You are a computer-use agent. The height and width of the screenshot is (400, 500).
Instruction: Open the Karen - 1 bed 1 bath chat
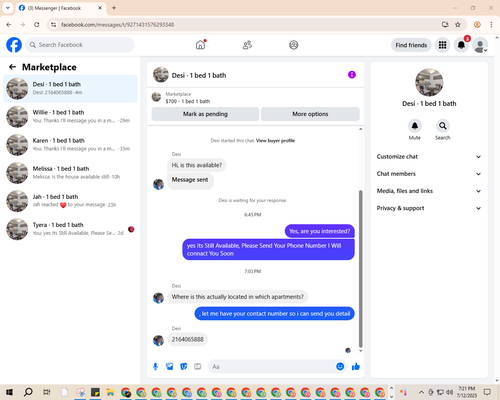pyautogui.click(x=70, y=145)
